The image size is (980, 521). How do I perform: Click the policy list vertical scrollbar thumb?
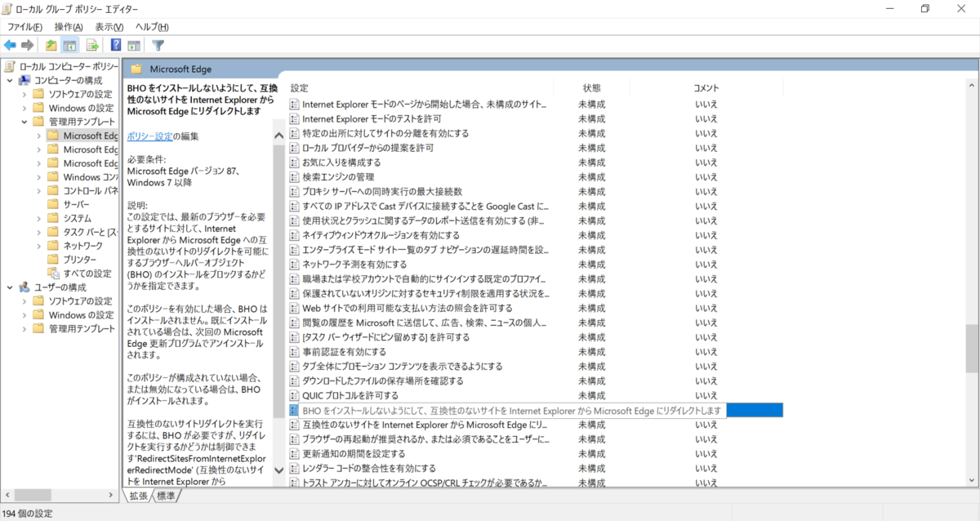click(971, 349)
